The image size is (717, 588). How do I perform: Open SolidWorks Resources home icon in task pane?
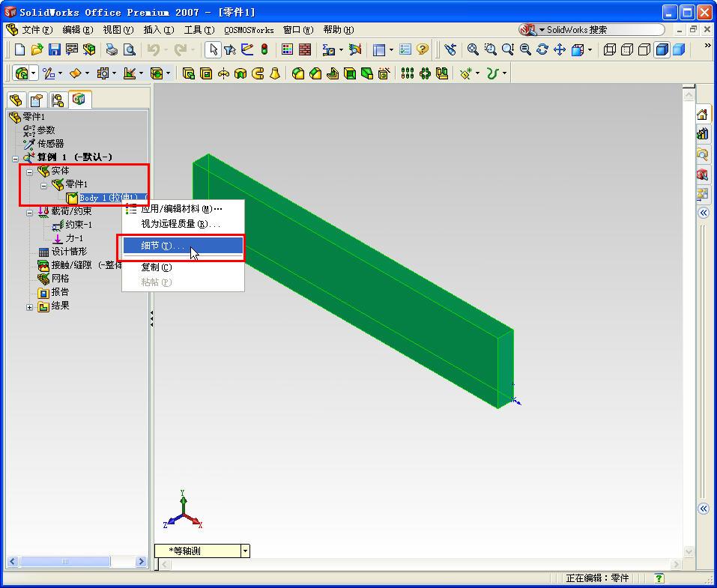pyautogui.click(x=702, y=115)
